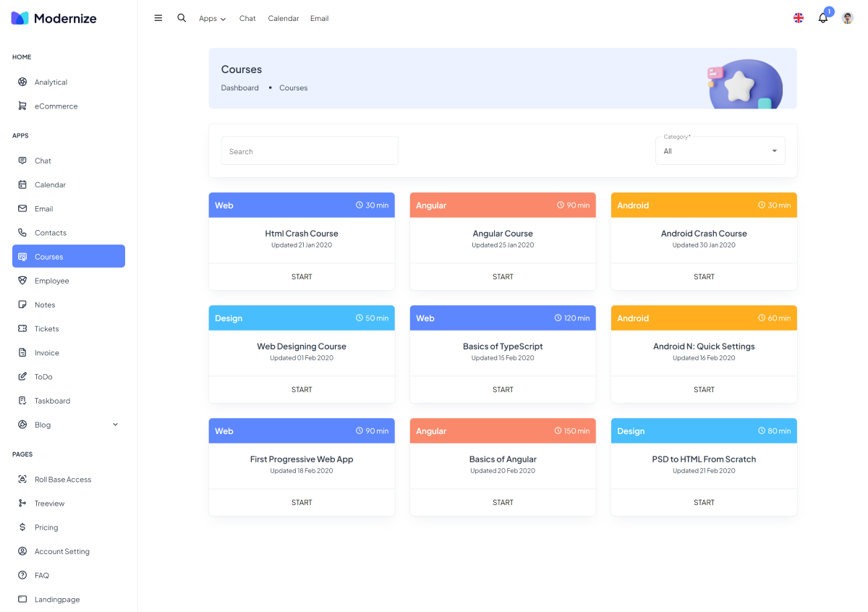The width and height of the screenshot is (868, 612).
Task: Open Email from the top navigation
Action: coord(319,19)
